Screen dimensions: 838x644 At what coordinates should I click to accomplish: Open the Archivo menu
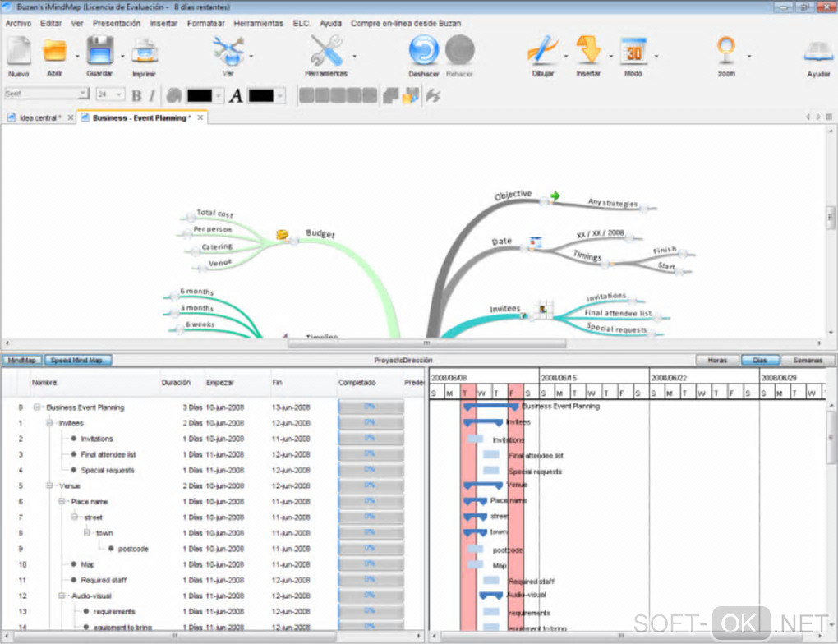[18, 24]
